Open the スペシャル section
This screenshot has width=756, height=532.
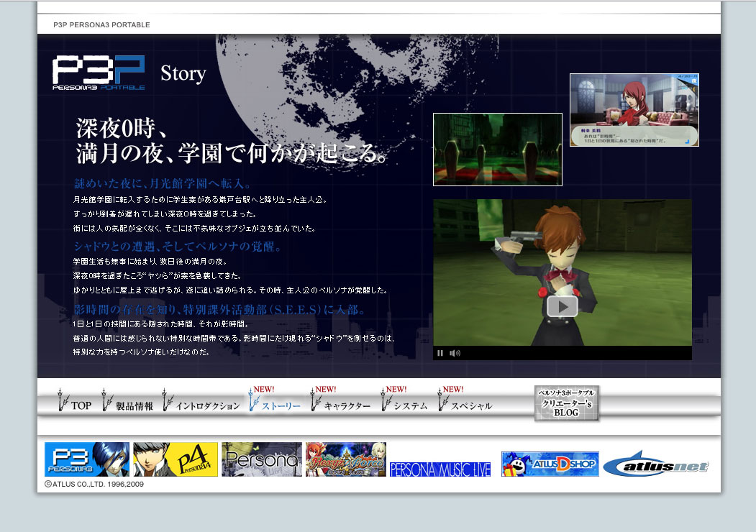(465, 400)
